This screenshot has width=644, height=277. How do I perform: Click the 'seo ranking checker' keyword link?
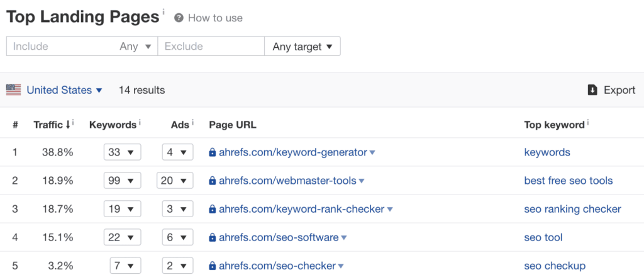coord(572,209)
